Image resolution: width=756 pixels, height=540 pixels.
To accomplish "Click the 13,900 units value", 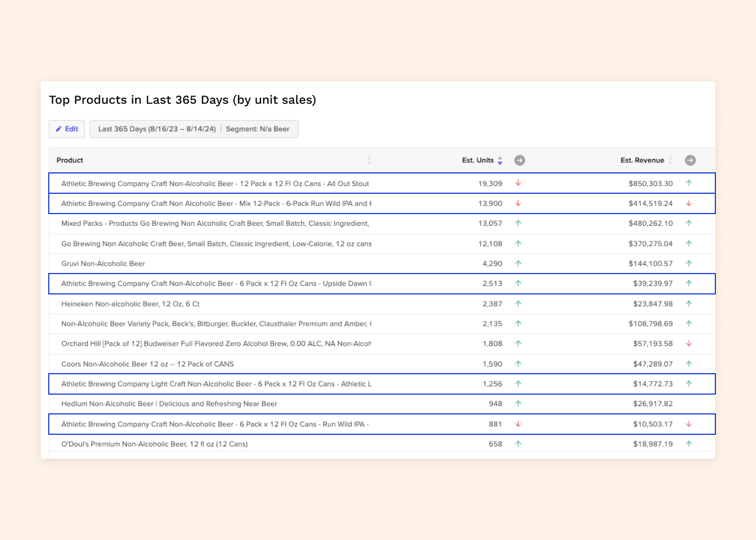I will pyautogui.click(x=490, y=203).
